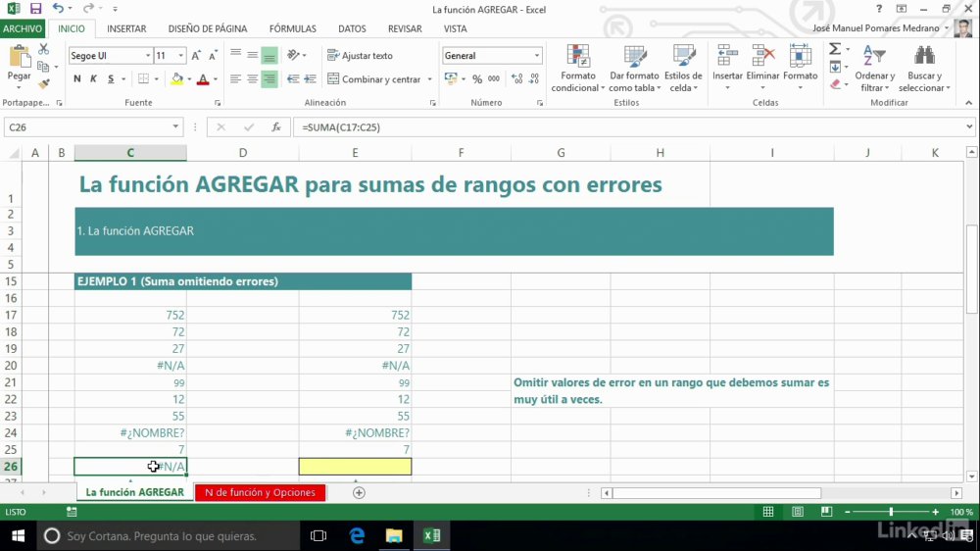This screenshot has width=980, height=551.
Task: Open the cell borders button
Action: tap(144, 78)
